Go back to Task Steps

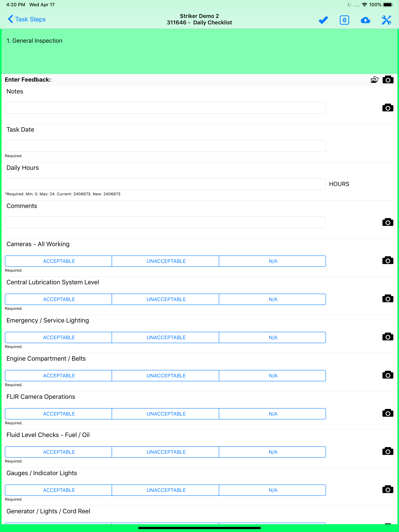tap(27, 19)
